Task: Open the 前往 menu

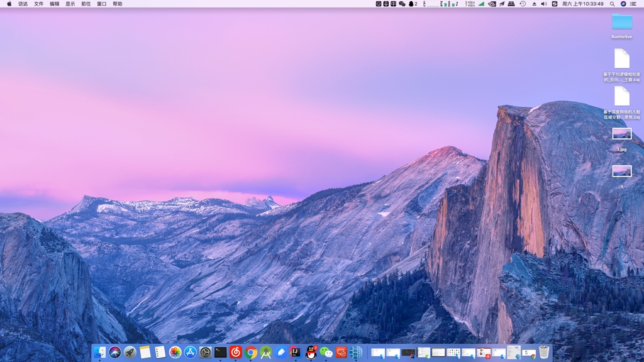Action: pyautogui.click(x=86, y=4)
